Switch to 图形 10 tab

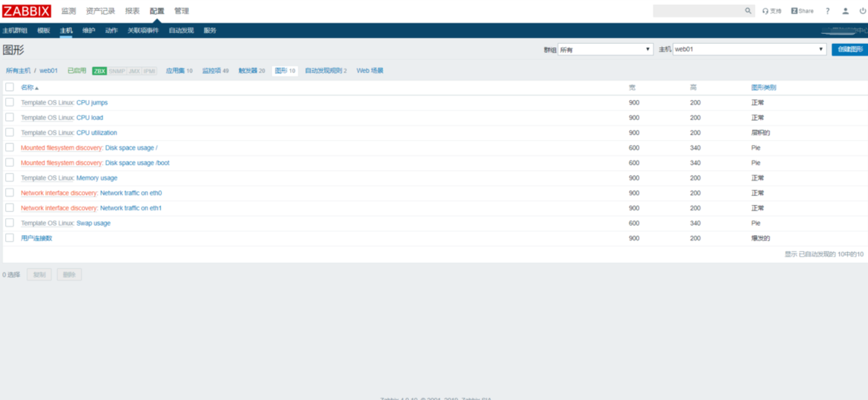click(x=285, y=71)
